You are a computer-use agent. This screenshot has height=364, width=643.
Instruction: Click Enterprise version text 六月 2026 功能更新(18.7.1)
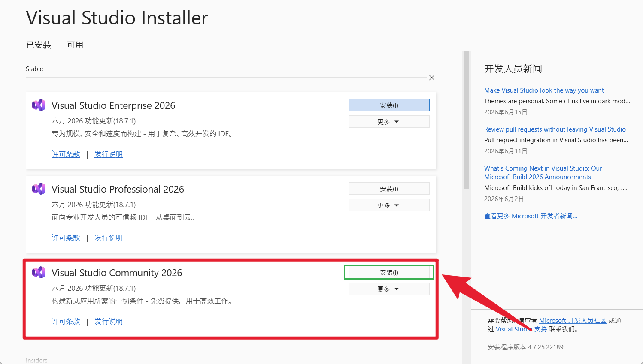point(94,121)
